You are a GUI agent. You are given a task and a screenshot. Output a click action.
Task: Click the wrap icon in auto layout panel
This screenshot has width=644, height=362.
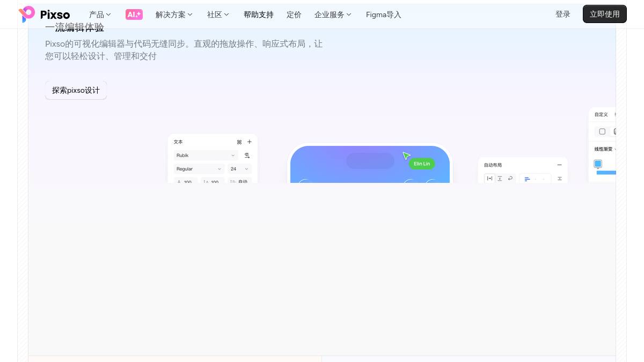point(510,179)
